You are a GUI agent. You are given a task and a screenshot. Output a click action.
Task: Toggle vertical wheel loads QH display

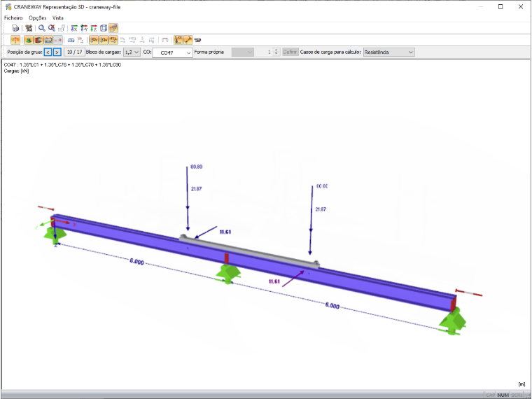104,40
